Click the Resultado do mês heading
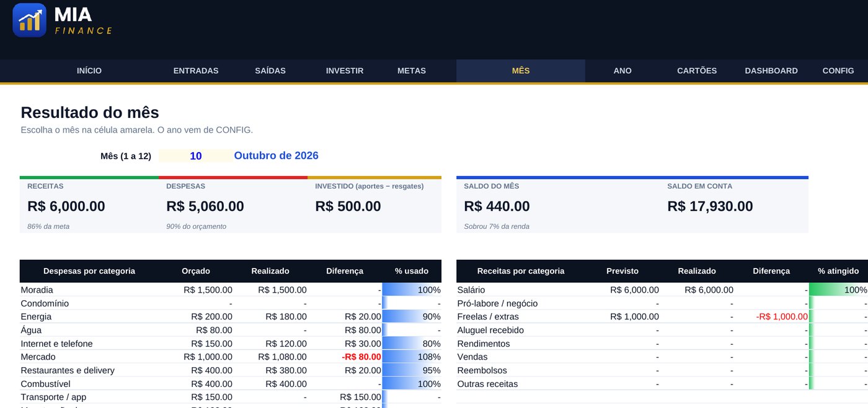 (90, 112)
